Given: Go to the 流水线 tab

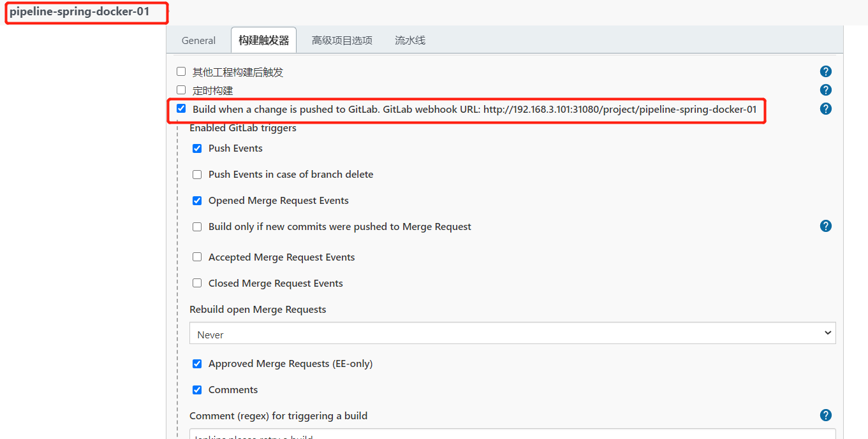Looking at the screenshot, I should pos(410,40).
